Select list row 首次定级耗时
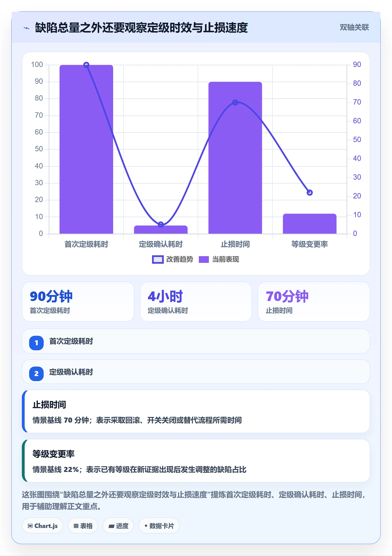The height and width of the screenshot is (556, 392). [x=196, y=341]
